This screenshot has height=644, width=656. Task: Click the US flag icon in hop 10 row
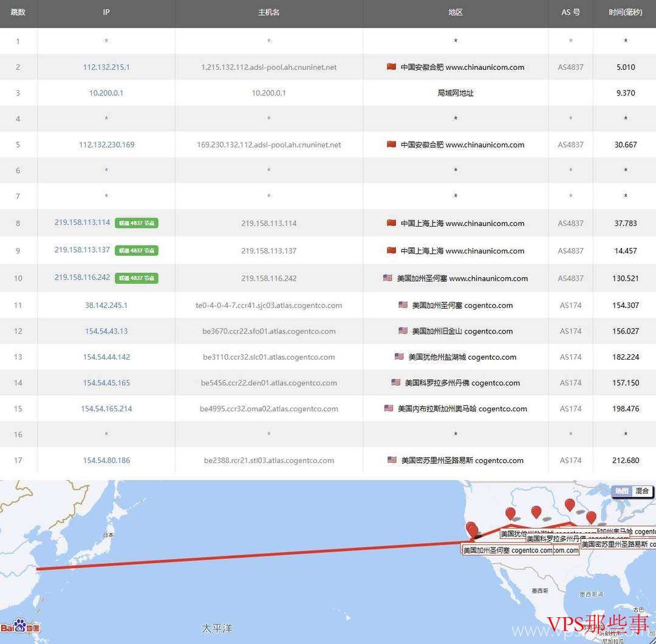pos(388,278)
